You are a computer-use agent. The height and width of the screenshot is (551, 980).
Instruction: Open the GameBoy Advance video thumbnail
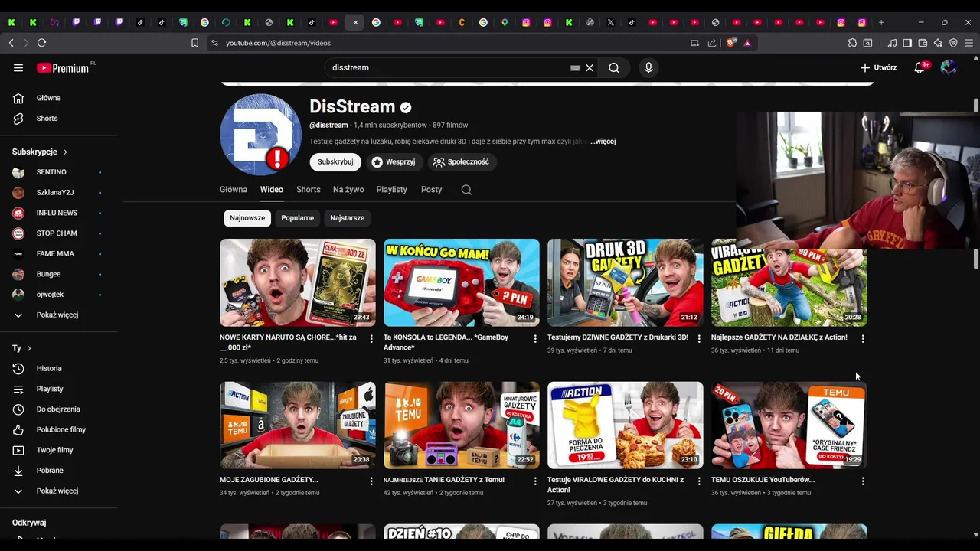pos(462,282)
